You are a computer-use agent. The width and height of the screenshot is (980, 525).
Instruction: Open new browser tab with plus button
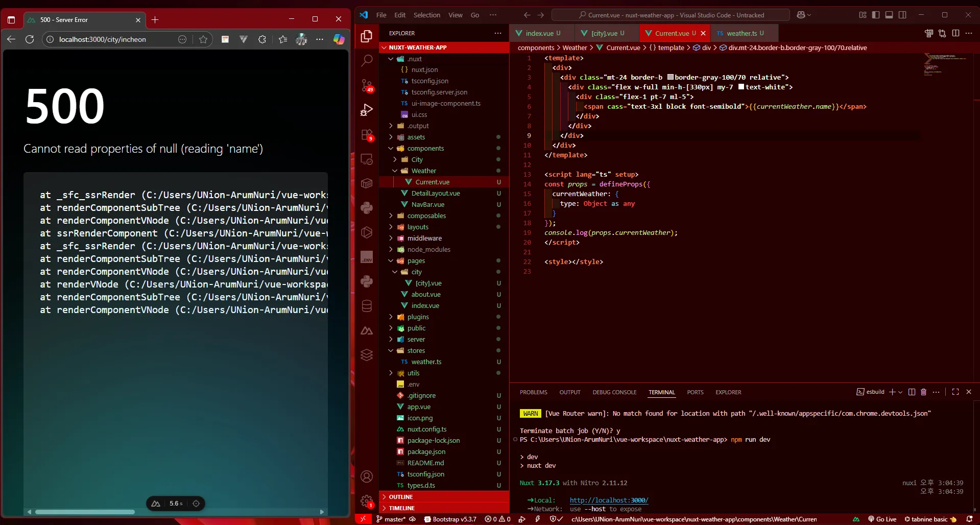pos(155,20)
